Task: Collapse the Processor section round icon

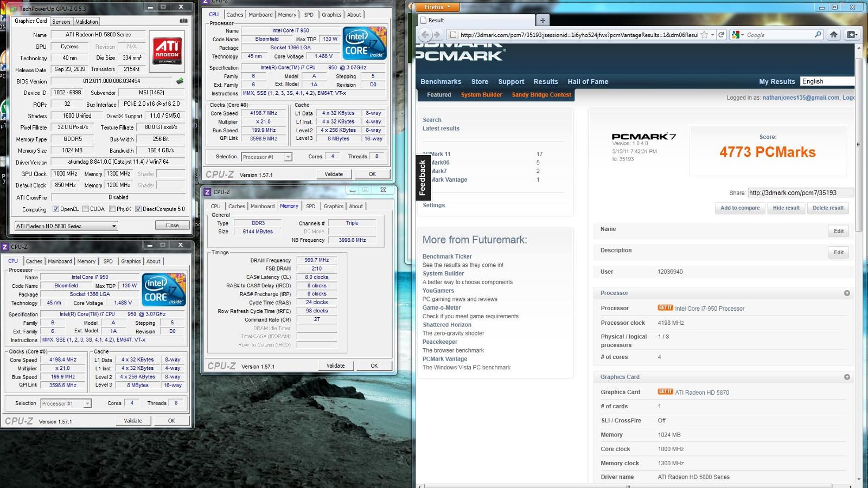Action: [847, 293]
